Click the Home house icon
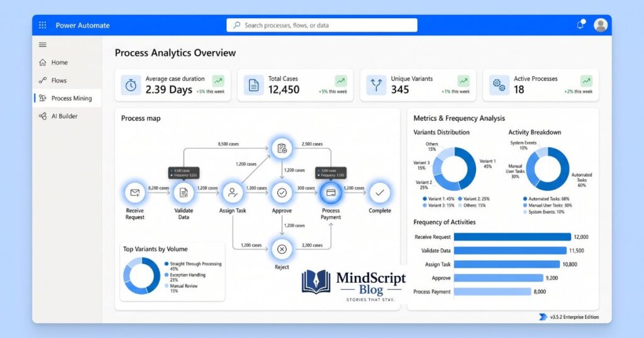Image resolution: width=644 pixels, height=338 pixels. click(x=43, y=62)
